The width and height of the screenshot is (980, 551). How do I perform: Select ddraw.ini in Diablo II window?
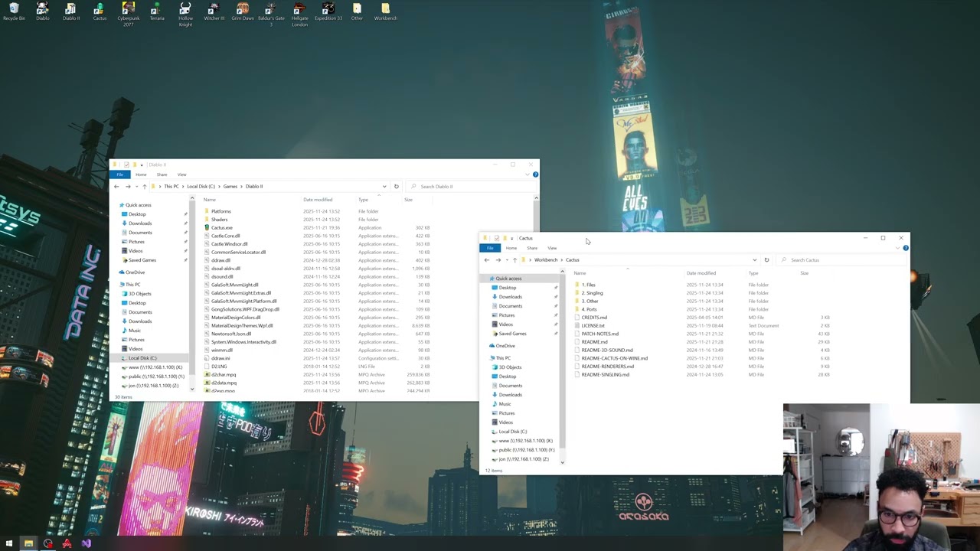[x=220, y=358]
